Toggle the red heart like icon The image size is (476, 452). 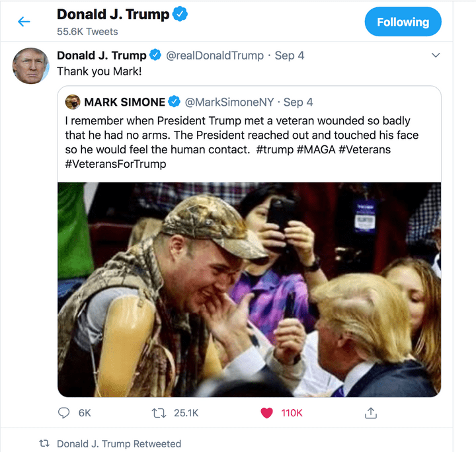coord(267,413)
